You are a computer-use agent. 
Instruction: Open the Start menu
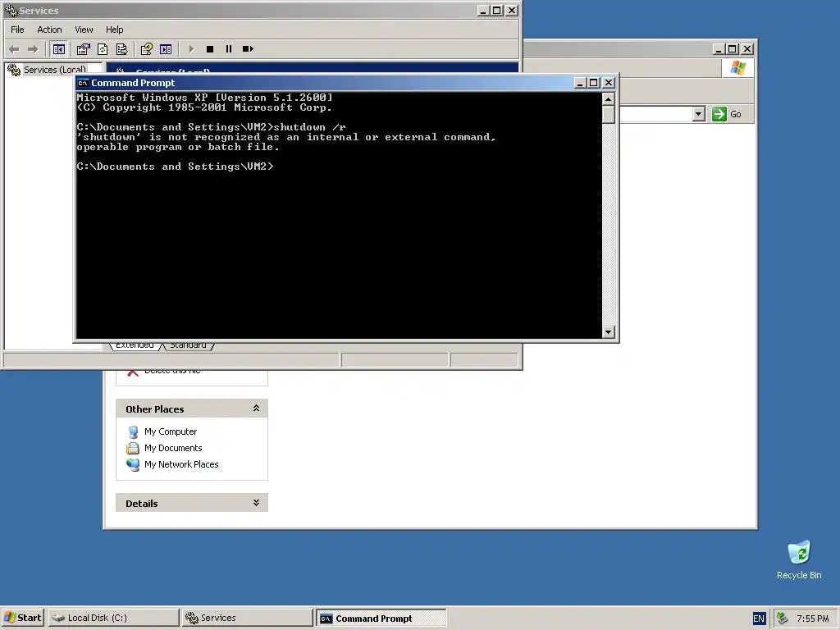(22, 618)
